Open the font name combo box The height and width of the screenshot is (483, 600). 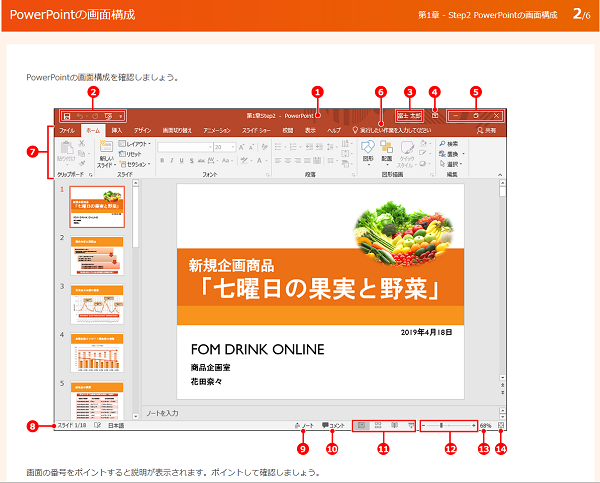(x=185, y=147)
